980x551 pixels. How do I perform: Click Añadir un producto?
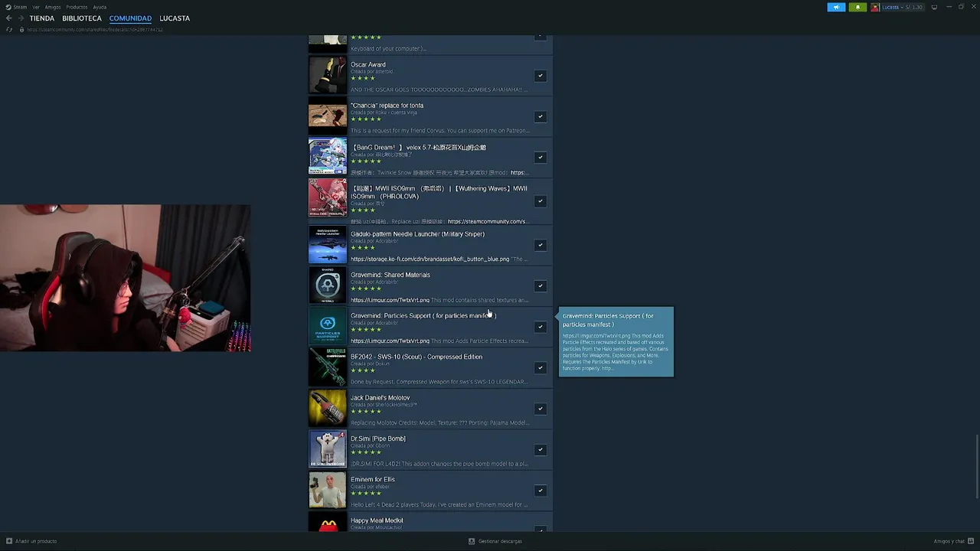coord(36,541)
